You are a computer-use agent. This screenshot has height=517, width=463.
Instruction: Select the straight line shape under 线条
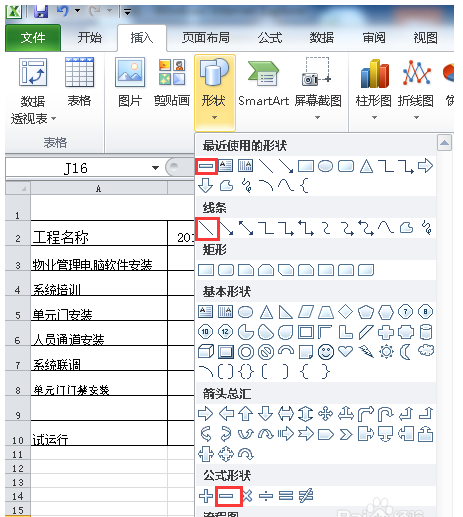point(207,229)
